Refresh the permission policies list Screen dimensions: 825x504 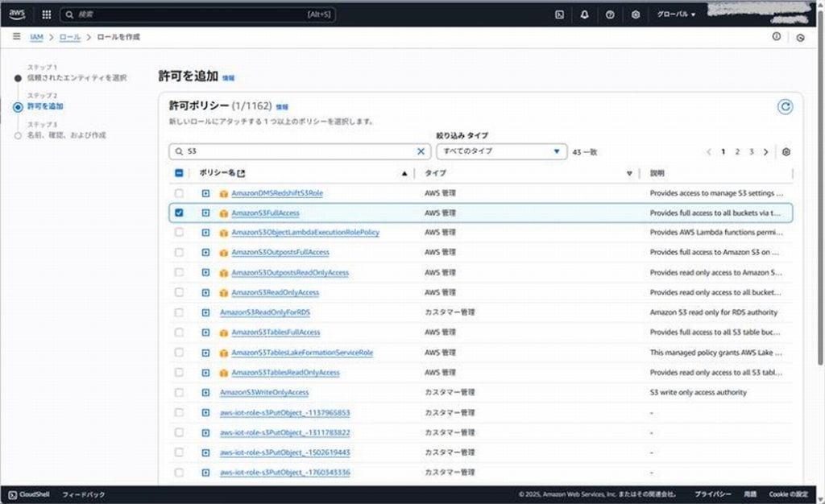(x=784, y=106)
